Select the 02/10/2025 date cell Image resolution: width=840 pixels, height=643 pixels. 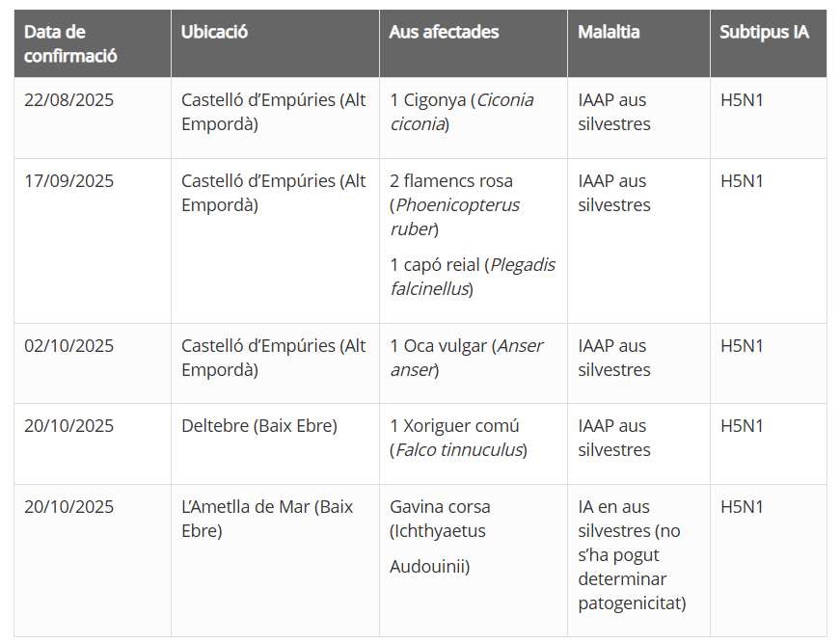68,346
